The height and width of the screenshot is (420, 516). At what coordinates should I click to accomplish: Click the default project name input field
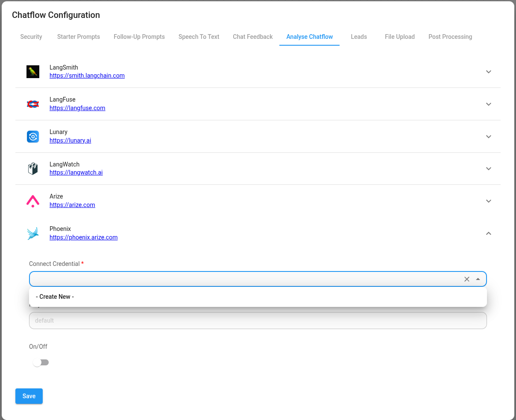(x=258, y=320)
